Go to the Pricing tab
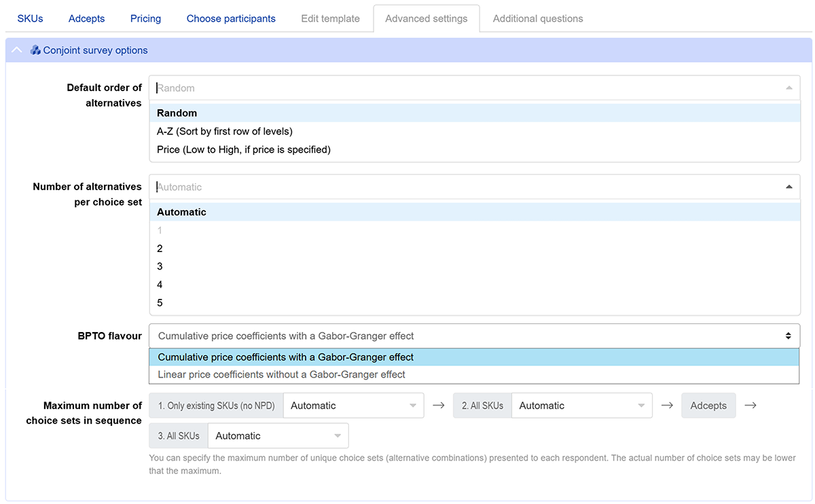Image resolution: width=815 pixels, height=504 pixels. pos(145,18)
